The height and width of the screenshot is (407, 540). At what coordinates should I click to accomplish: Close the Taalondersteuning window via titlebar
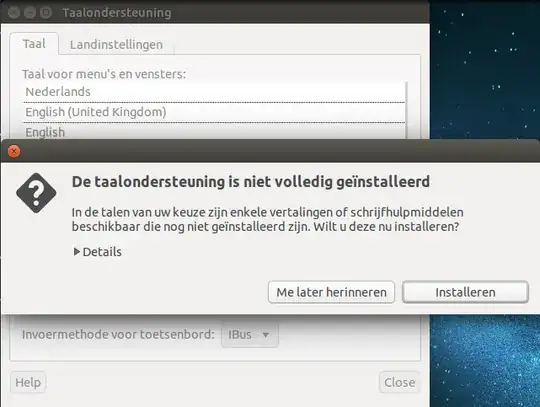pyautogui.click(x=14, y=12)
